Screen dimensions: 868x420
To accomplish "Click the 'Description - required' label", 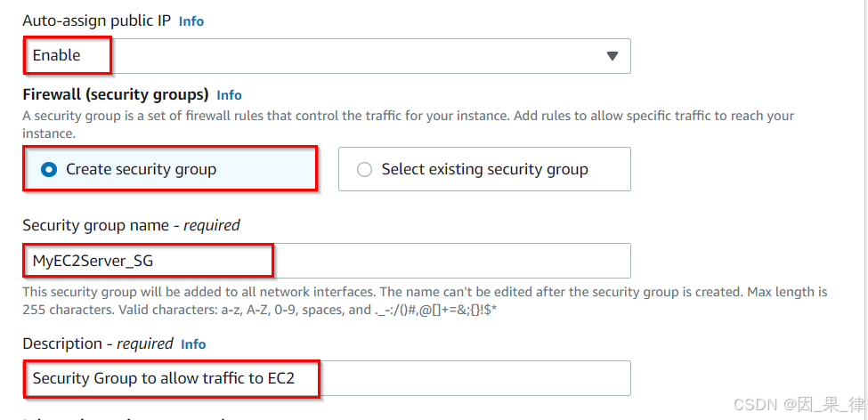I will (x=97, y=343).
